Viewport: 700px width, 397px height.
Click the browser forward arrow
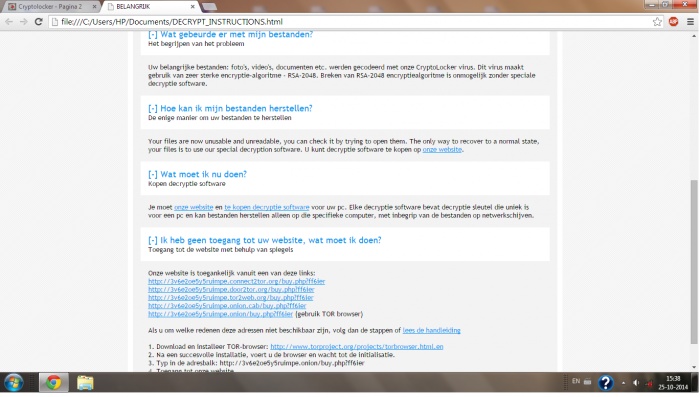(x=23, y=21)
